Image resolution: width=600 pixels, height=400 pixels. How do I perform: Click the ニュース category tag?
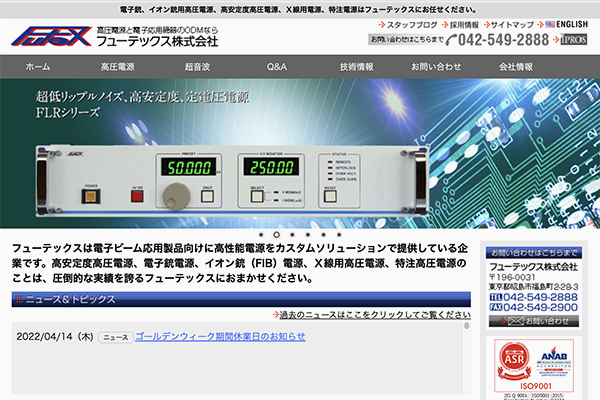tap(116, 337)
